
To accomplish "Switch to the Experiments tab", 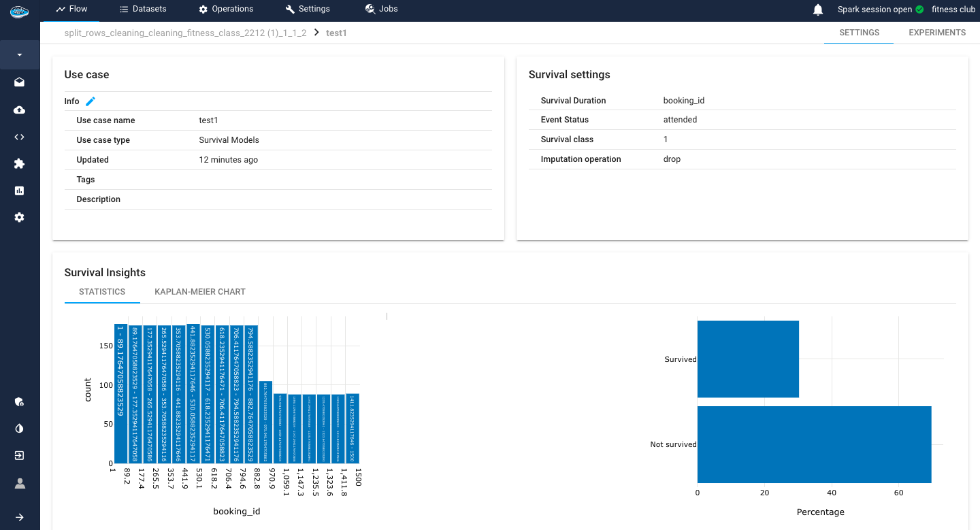I will click(x=937, y=33).
